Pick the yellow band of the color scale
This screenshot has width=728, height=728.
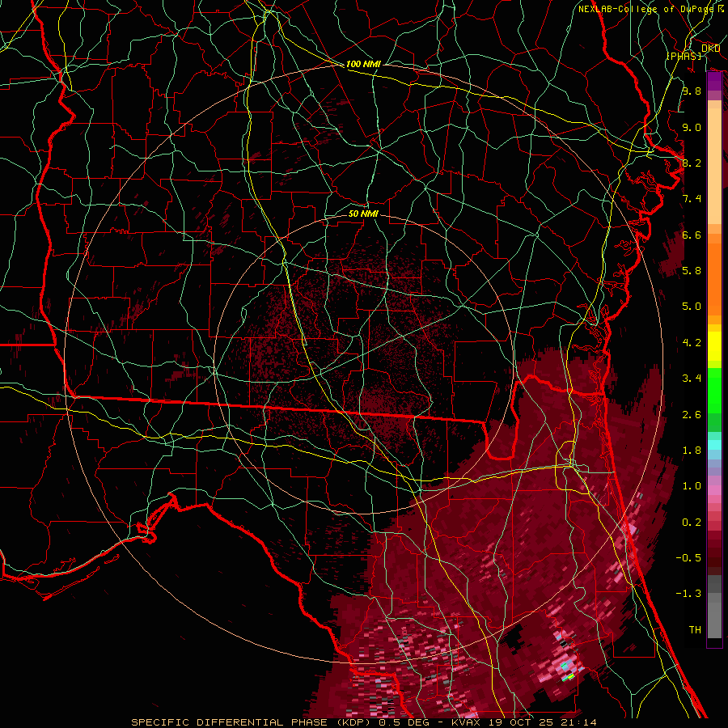pos(714,346)
